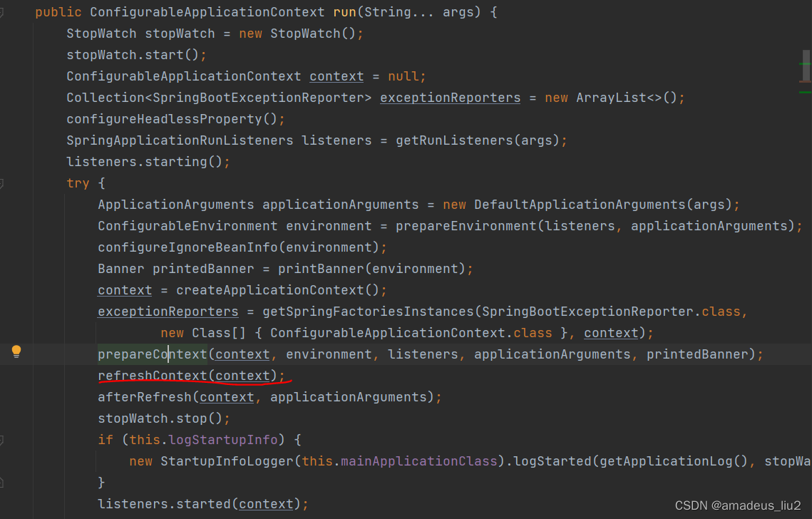812x519 pixels.
Task: Select the underlined context variable declaration
Action: pos(336,76)
